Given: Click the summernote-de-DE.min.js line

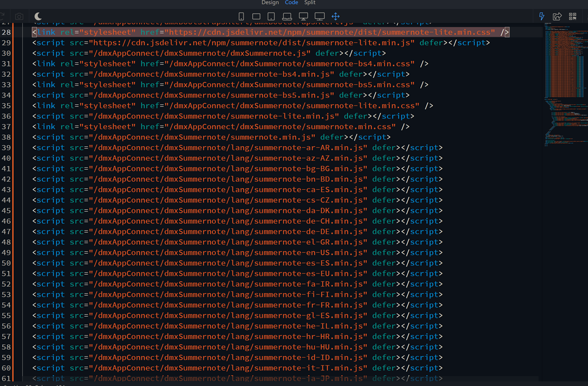Looking at the screenshot, I should tap(237, 231).
